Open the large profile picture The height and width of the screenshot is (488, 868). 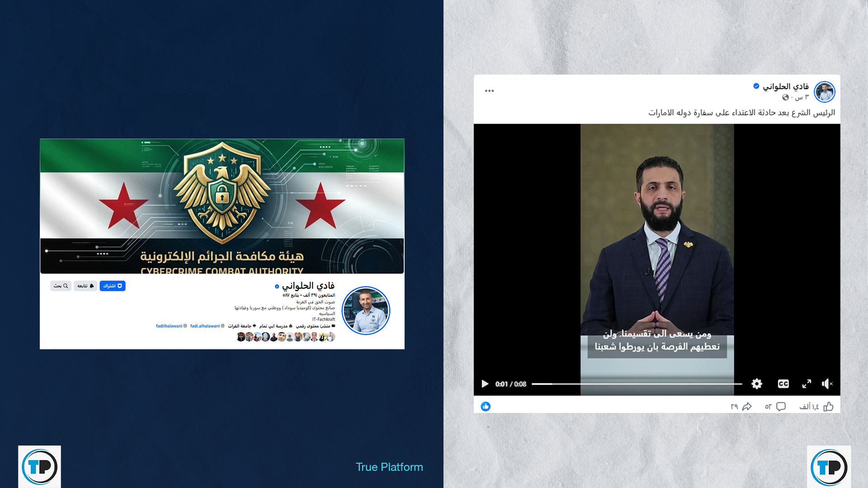point(366,311)
